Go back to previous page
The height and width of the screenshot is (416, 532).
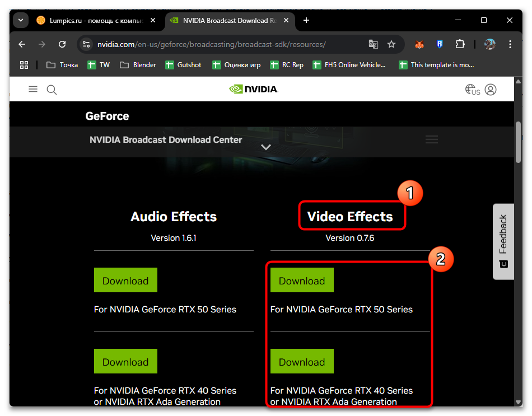point(22,44)
